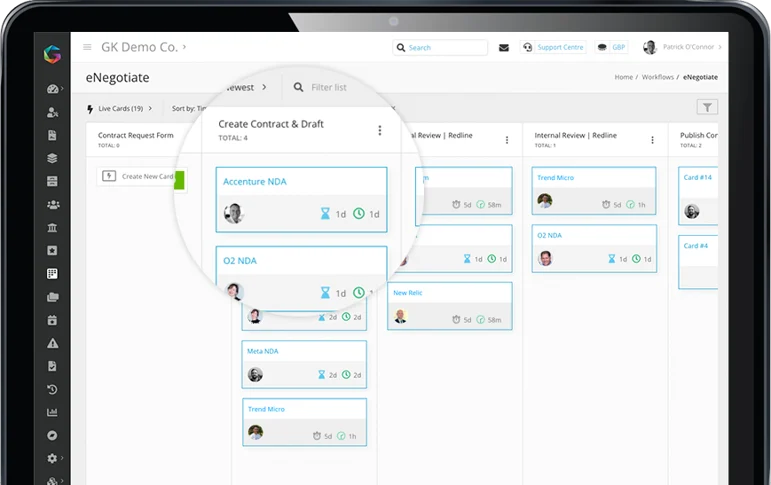Viewport: 771px width, 485px height.
Task: Open the folders sidebar icon
Action: tap(52, 297)
